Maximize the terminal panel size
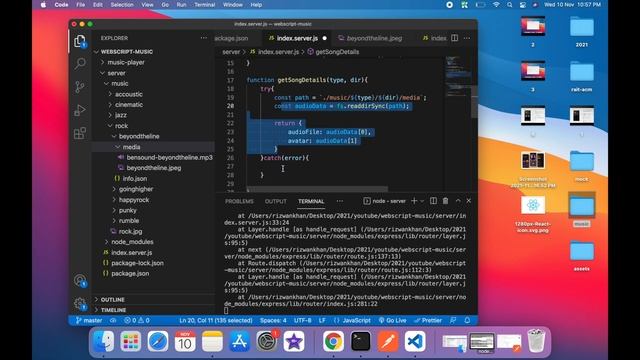The width and height of the screenshot is (640, 360). [x=458, y=201]
